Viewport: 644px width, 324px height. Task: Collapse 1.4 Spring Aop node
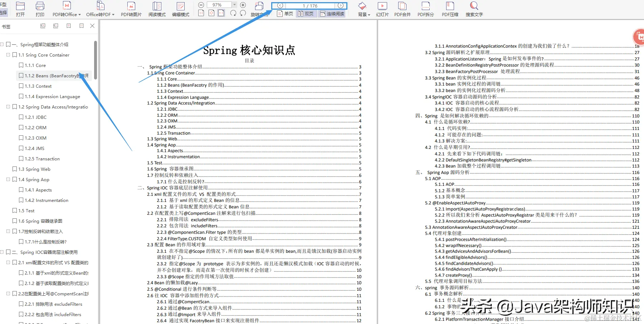(x=8, y=179)
